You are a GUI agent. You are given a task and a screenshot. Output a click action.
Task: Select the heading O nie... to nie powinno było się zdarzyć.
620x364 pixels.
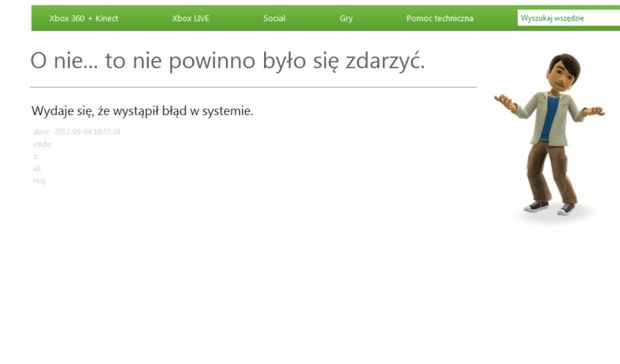[228, 61]
